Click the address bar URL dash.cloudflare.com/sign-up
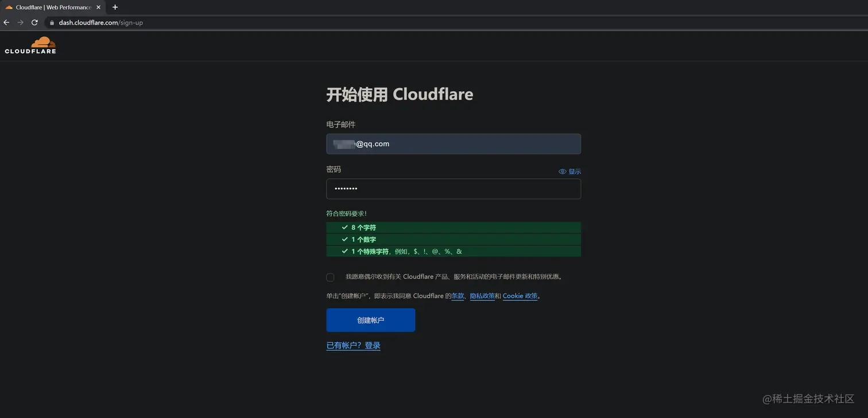The height and width of the screenshot is (418, 868). point(101,23)
